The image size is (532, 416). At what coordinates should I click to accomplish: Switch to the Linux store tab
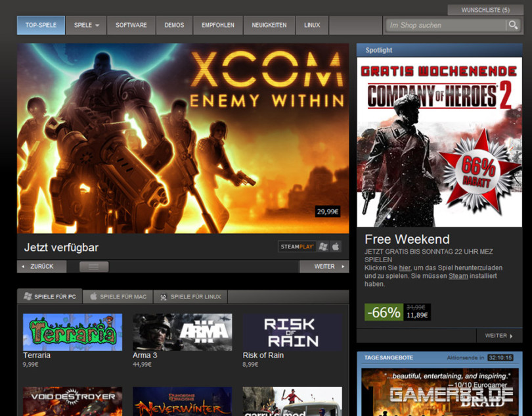click(x=312, y=25)
